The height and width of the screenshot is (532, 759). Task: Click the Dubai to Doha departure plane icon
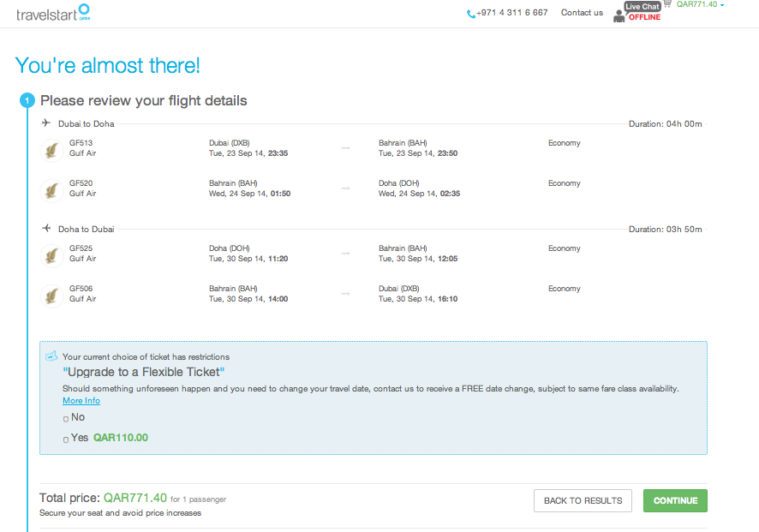(x=46, y=123)
